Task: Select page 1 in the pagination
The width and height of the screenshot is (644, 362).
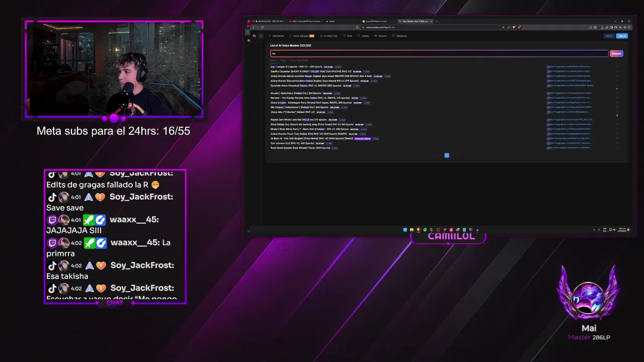Action: (447, 155)
